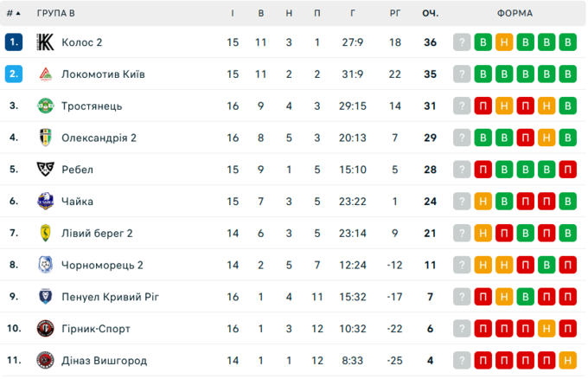Viewport: 588px width, 379px height.
Task: Open the Діназ Вишгород team link
Action: 104,361
